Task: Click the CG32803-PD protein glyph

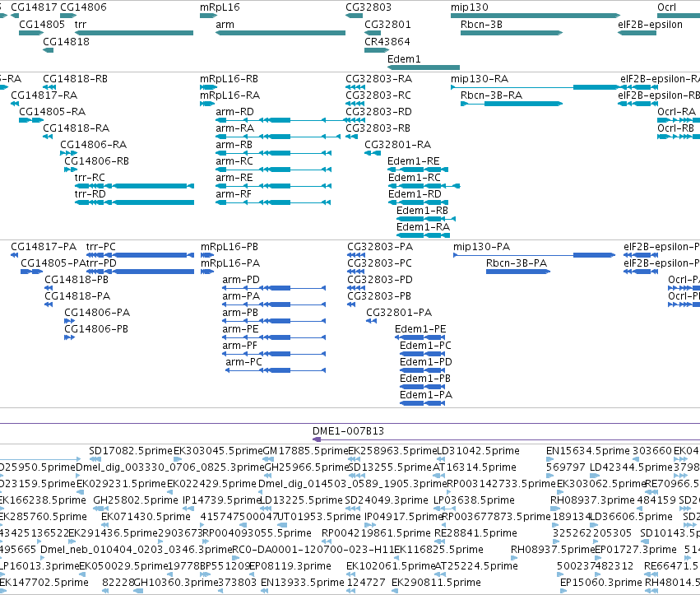Action: (356, 288)
